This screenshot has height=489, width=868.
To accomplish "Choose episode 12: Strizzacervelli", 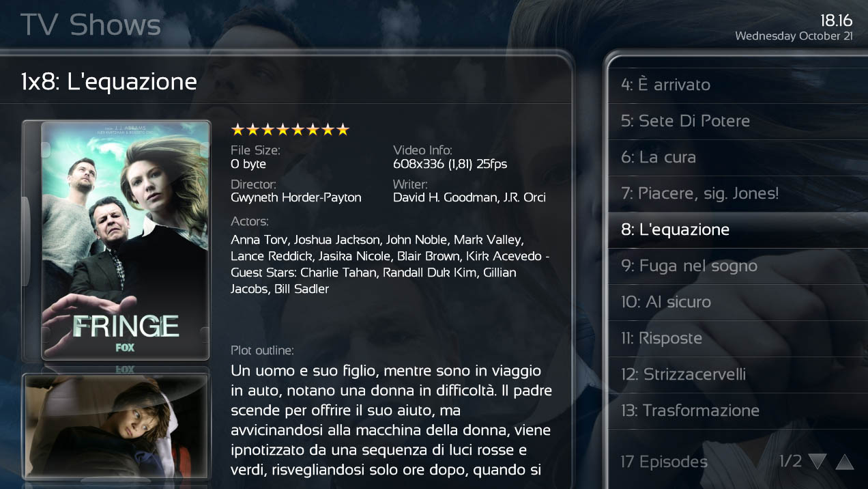I will 737,374.
